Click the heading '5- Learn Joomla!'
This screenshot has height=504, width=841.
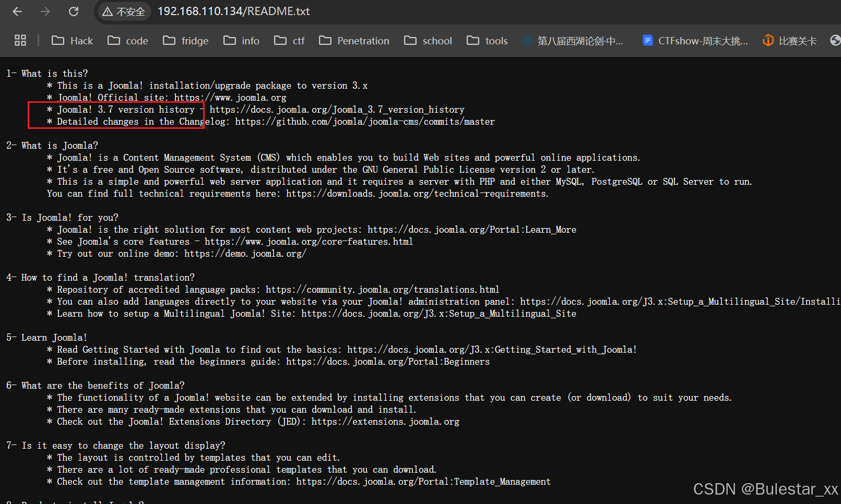click(x=46, y=338)
